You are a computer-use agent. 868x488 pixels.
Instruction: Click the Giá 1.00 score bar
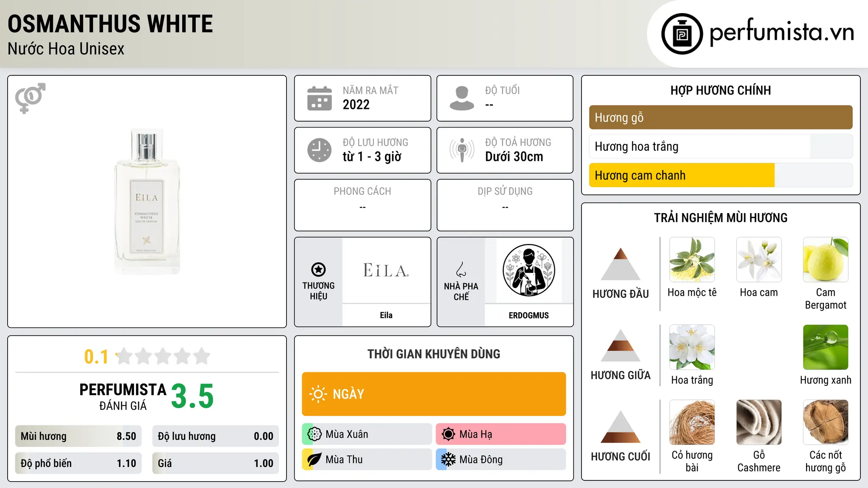tap(216, 463)
